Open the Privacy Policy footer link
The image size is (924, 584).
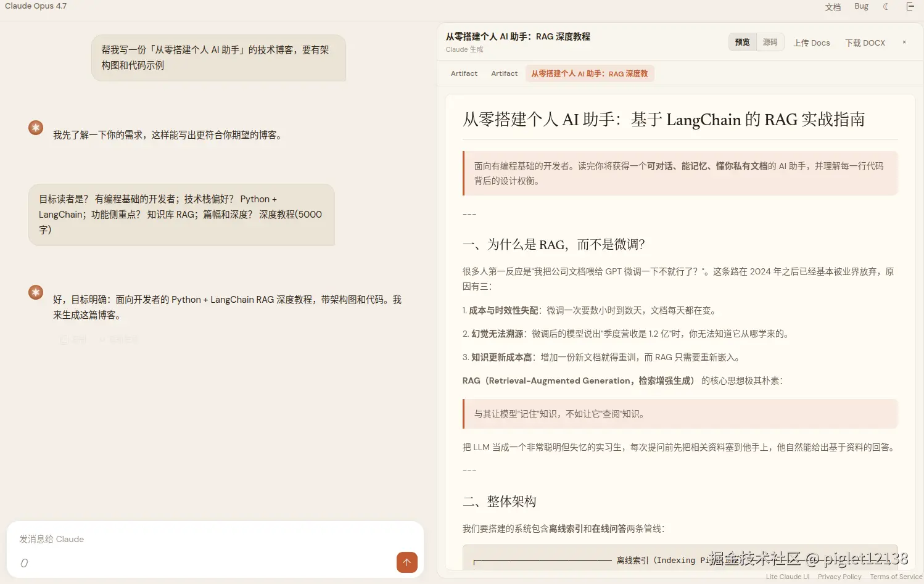[x=839, y=577]
